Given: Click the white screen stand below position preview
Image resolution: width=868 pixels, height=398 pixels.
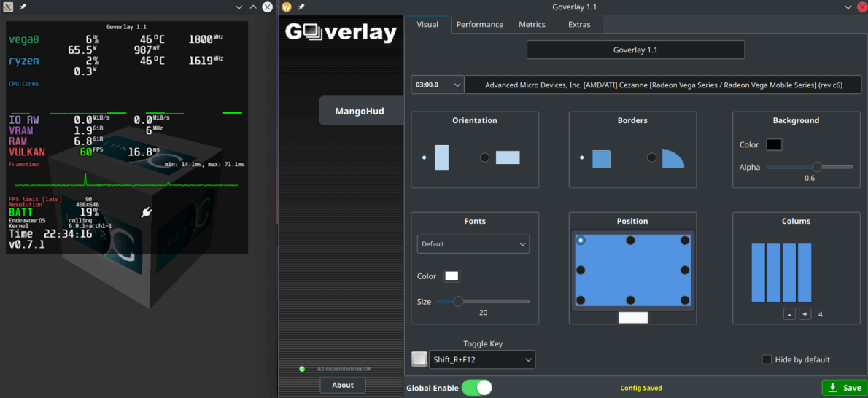Looking at the screenshot, I should (632, 318).
